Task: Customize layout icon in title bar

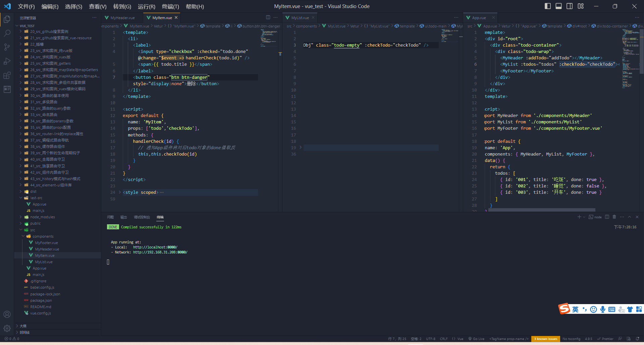Action: pos(581,6)
